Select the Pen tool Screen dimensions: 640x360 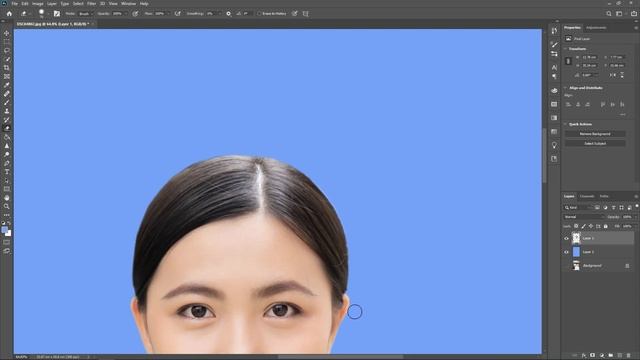click(x=7, y=163)
